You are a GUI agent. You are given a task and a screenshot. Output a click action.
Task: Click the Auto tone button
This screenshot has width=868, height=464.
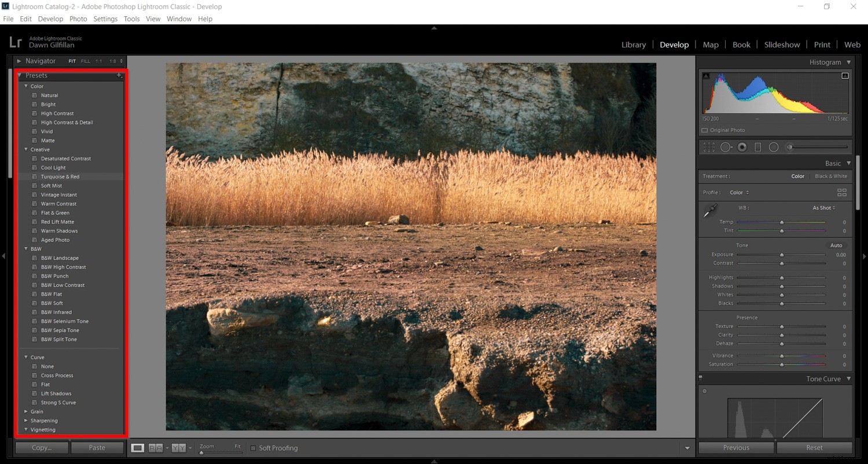tap(836, 245)
